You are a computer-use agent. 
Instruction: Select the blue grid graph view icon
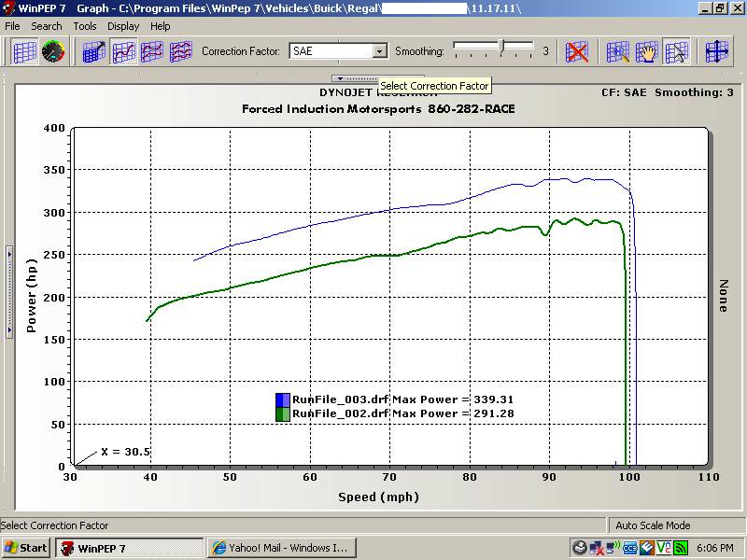coord(24,51)
